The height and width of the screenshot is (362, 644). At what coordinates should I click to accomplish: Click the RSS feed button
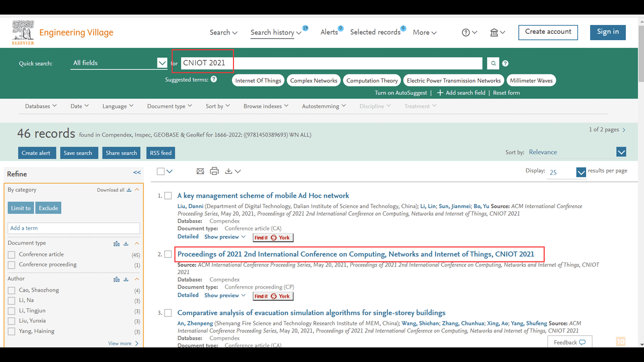click(160, 153)
